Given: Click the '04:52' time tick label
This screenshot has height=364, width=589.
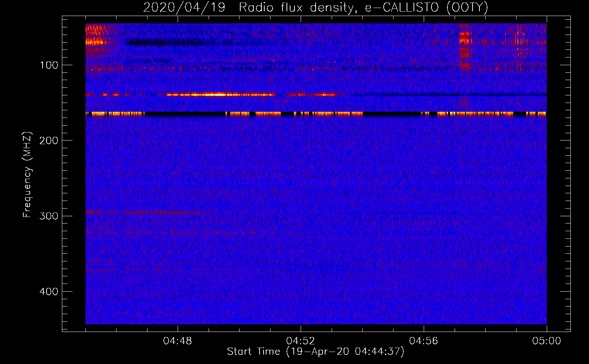Looking at the screenshot, I should pos(300,341).
